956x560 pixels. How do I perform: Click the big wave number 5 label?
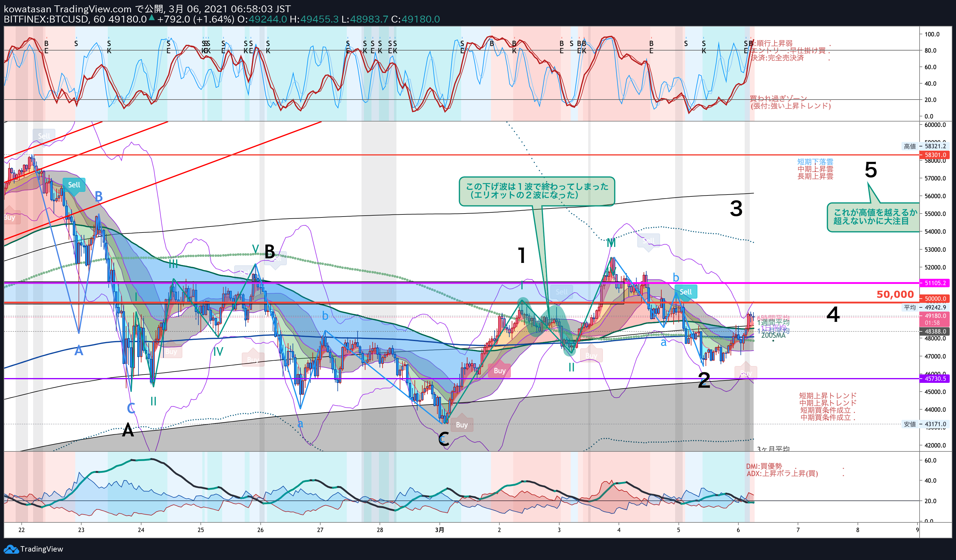(x=871, y=170)
